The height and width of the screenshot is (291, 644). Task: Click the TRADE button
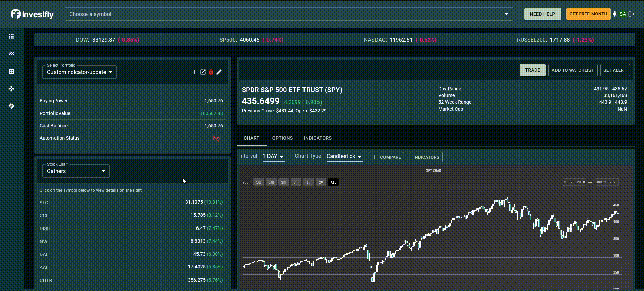[532, 70]
